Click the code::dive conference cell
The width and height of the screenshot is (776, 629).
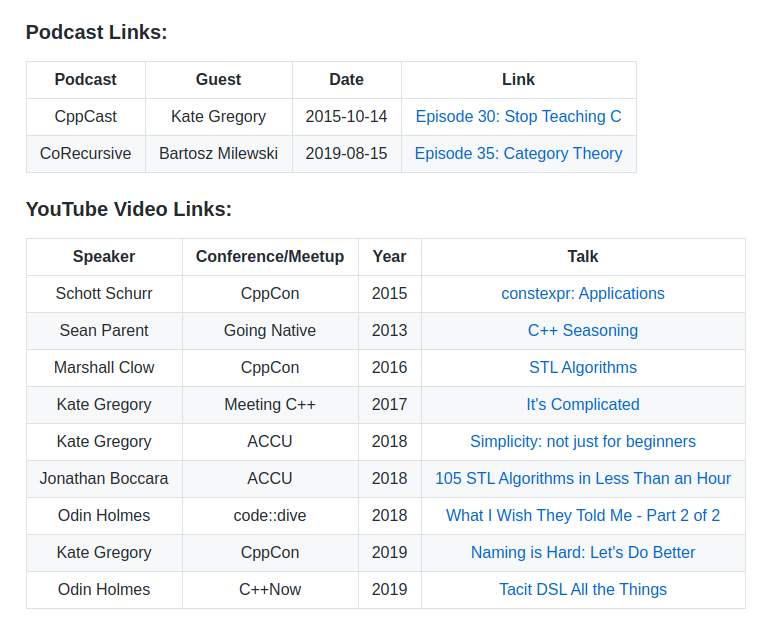click(x=270, y=516)
